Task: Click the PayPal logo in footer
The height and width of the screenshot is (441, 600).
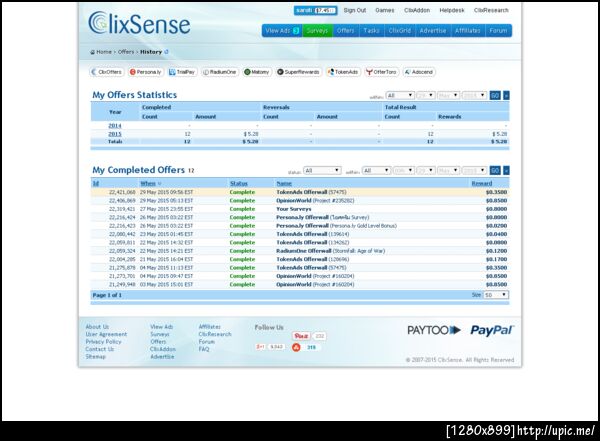Action: click(492, 330)
